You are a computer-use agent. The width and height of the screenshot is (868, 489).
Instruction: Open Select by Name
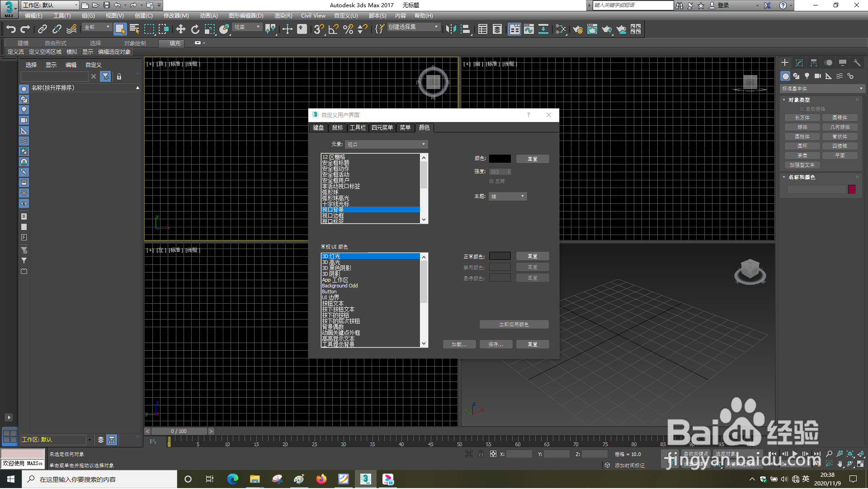pos(134,29)
